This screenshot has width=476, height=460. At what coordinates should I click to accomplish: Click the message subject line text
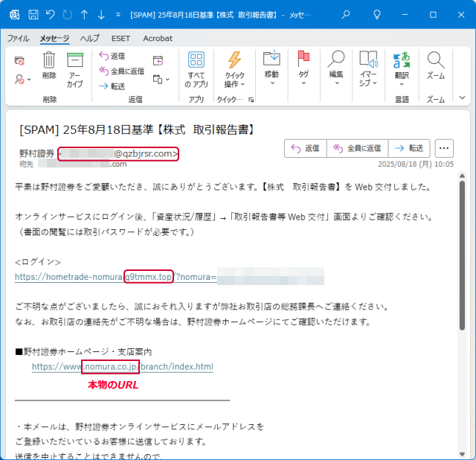(x=137, y=130)
